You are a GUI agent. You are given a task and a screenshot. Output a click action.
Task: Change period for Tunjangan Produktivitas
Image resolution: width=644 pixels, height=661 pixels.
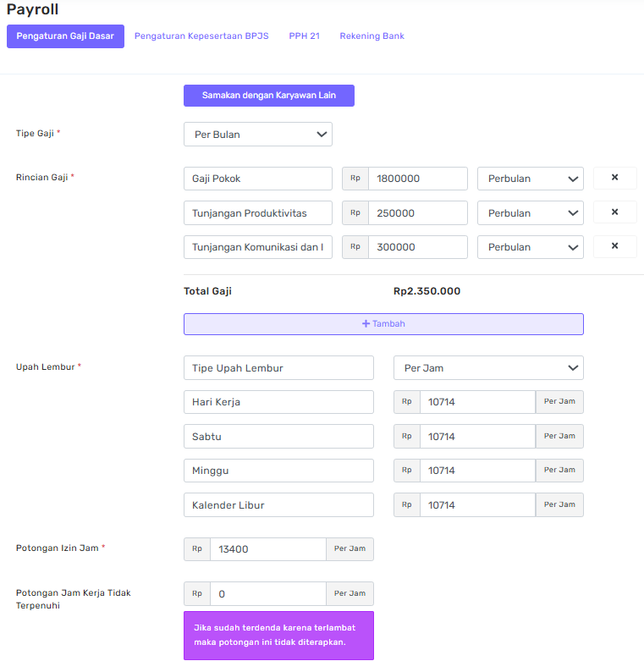530,213
